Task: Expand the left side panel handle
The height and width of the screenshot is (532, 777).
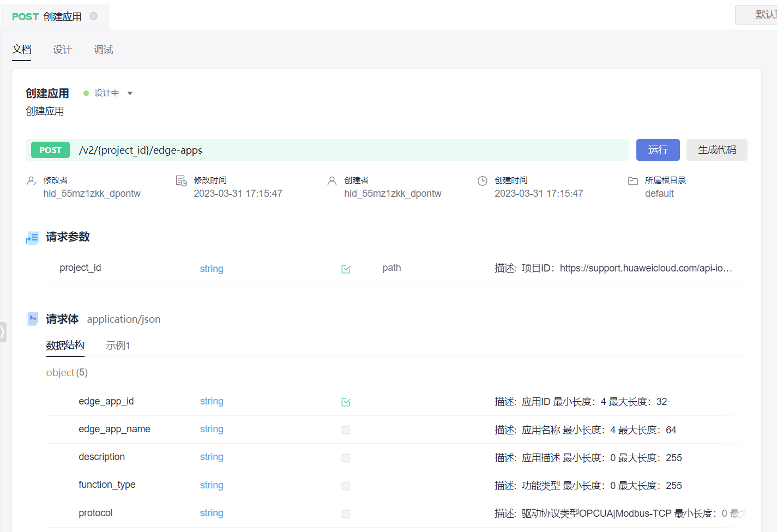Action: pos(3,332)
